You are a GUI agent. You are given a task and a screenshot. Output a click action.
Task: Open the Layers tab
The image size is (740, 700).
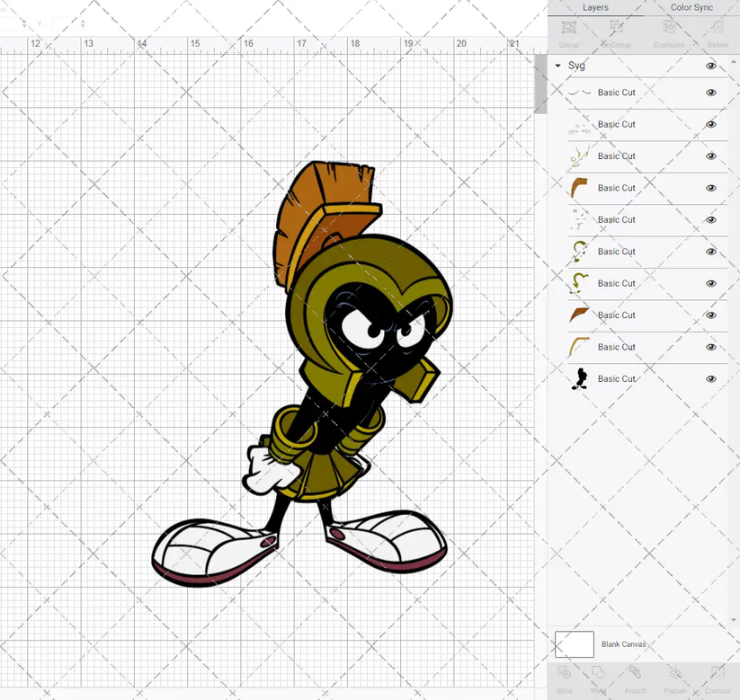point(595,7)
